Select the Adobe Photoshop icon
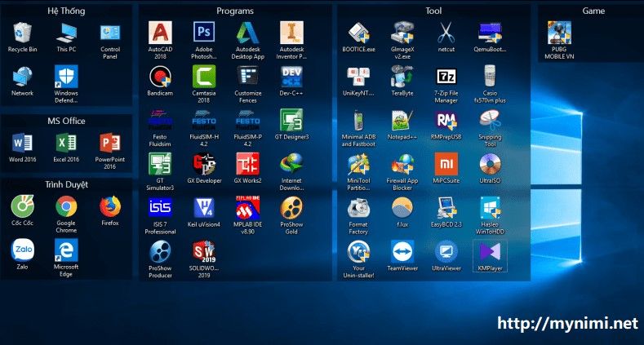The height and width of the screenshot is (345, 644). (204, 33)
